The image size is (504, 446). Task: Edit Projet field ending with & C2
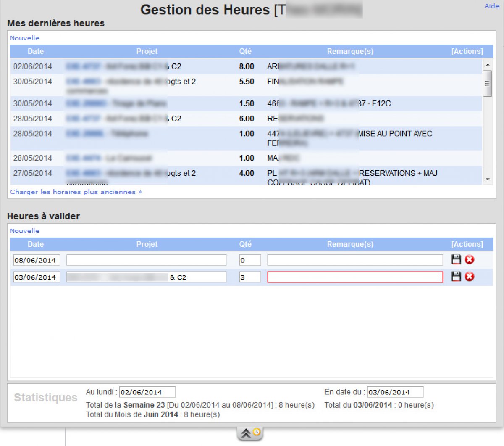[146, 277]
